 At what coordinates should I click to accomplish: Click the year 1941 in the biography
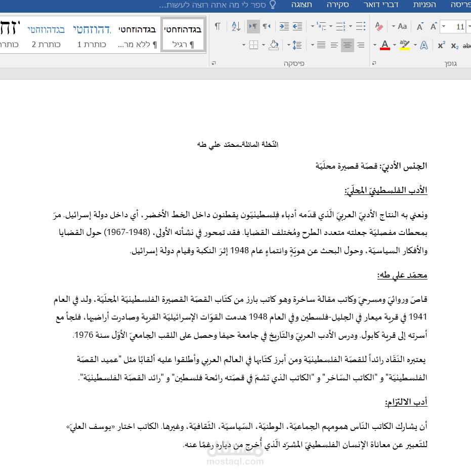click(417, 317)
